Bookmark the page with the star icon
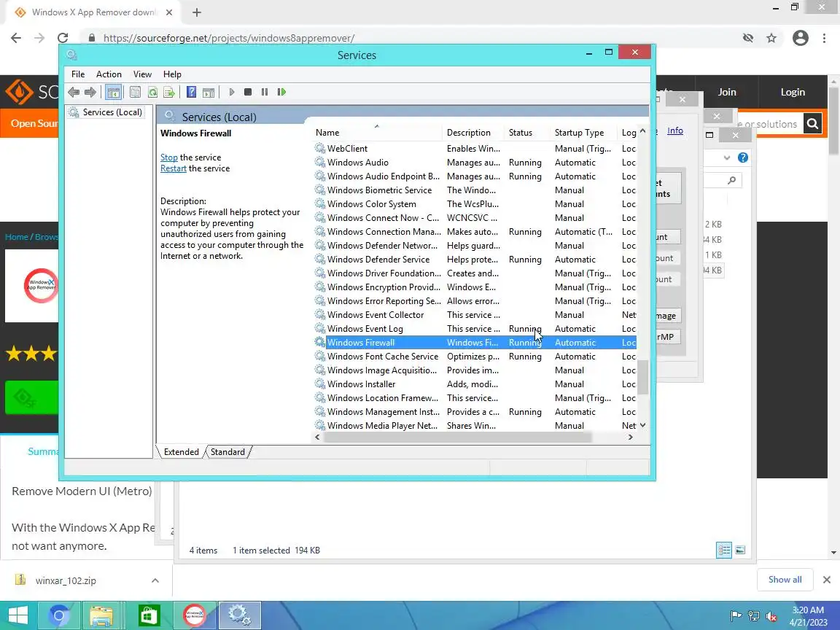840x630 pixels. click(771, 38)
